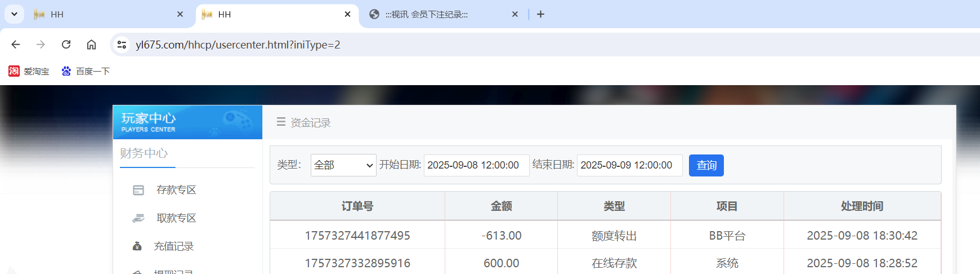Image resolution: width=980 pixels, height=274 pixels.
Task: Select the 系统 item cell
Action: pos(727,263)
